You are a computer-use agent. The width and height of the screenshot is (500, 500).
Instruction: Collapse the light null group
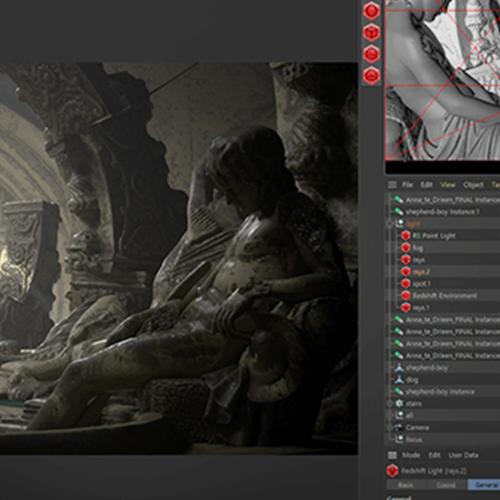pos(389,224)
